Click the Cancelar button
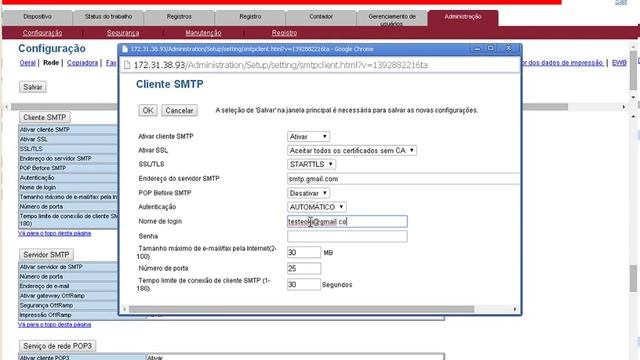Viewport: 640px width, 360px height. (179, 110)
